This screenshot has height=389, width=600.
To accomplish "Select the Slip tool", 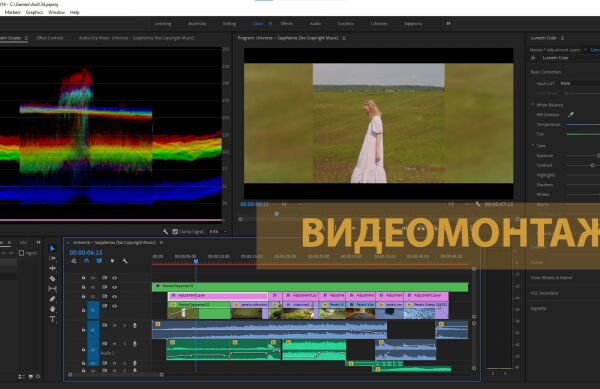I will coord(52,289).
